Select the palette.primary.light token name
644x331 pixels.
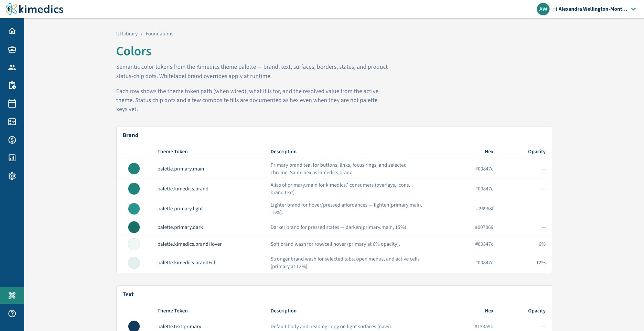pyautogui.click(x=180, y=209)
